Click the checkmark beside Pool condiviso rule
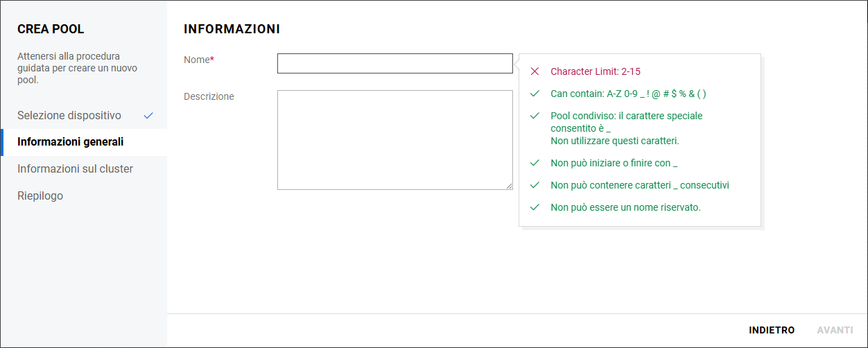Screen dimensions: 868x348 [x=535, y=116]
